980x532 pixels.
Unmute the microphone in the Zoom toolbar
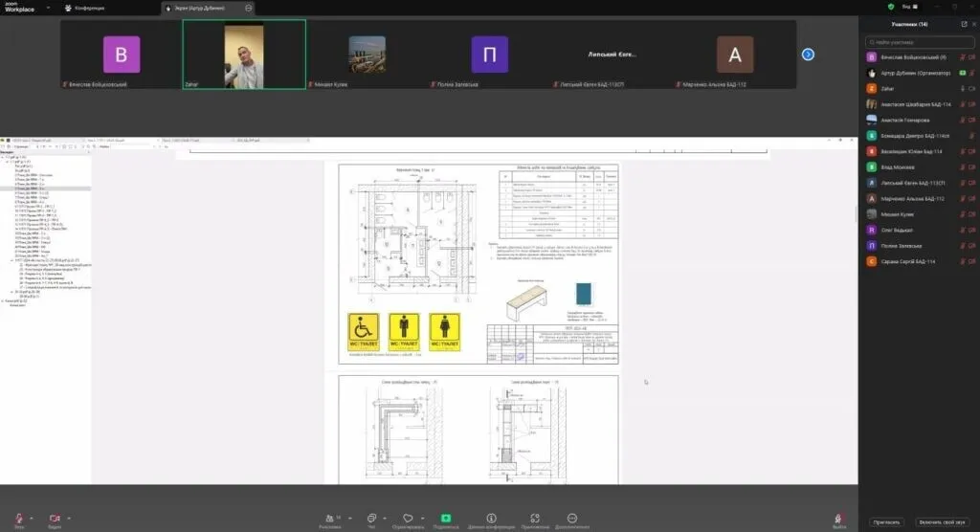(19, 519)
